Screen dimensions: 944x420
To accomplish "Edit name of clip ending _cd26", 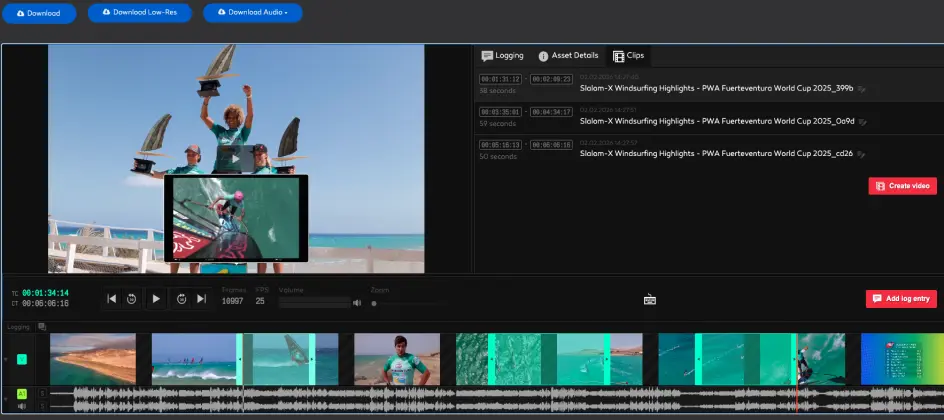I will click(x=862, y=155).
